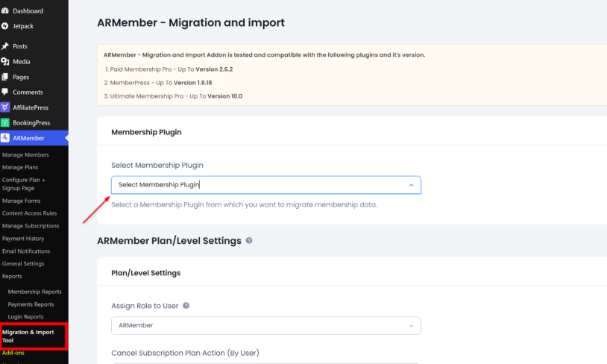This screenshot has width=607, height=364.
Task: View Payments Reports
Action: [x=31, y=304]
